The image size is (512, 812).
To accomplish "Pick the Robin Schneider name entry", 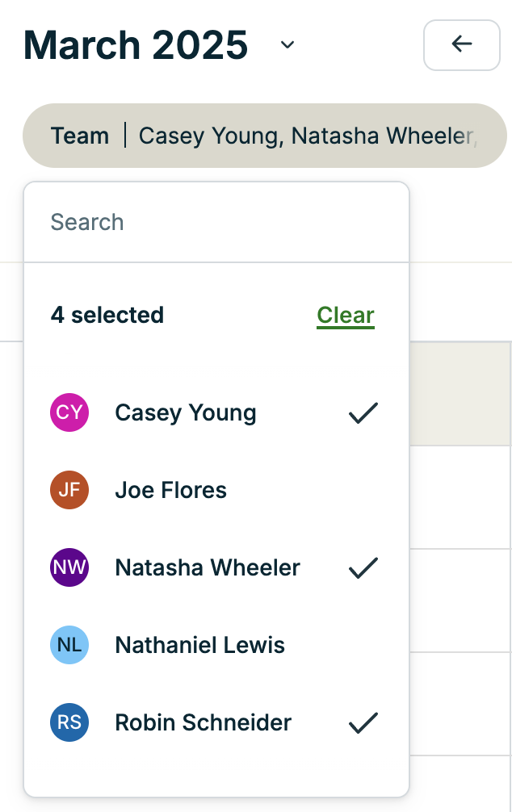I will 203,722.
